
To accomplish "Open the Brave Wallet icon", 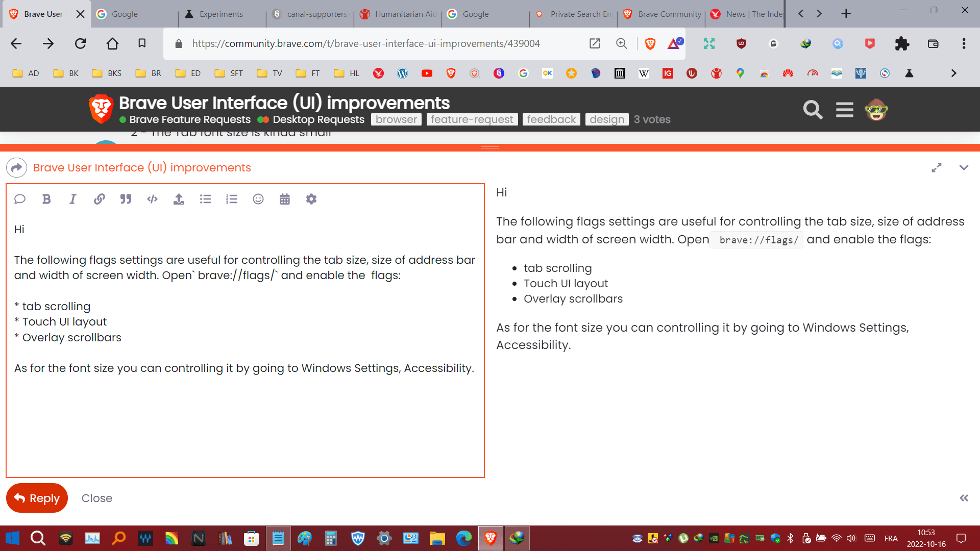I will (933, 43).
